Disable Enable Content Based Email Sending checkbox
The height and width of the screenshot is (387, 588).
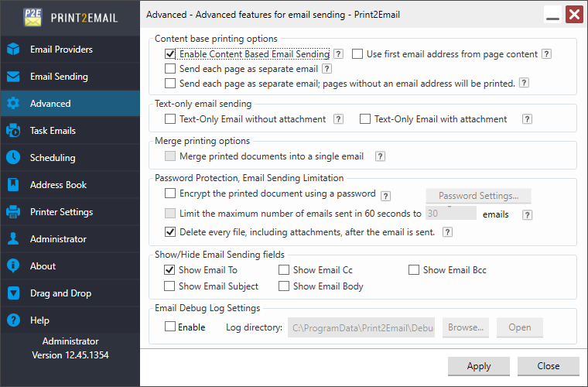[x=170, y=54]
